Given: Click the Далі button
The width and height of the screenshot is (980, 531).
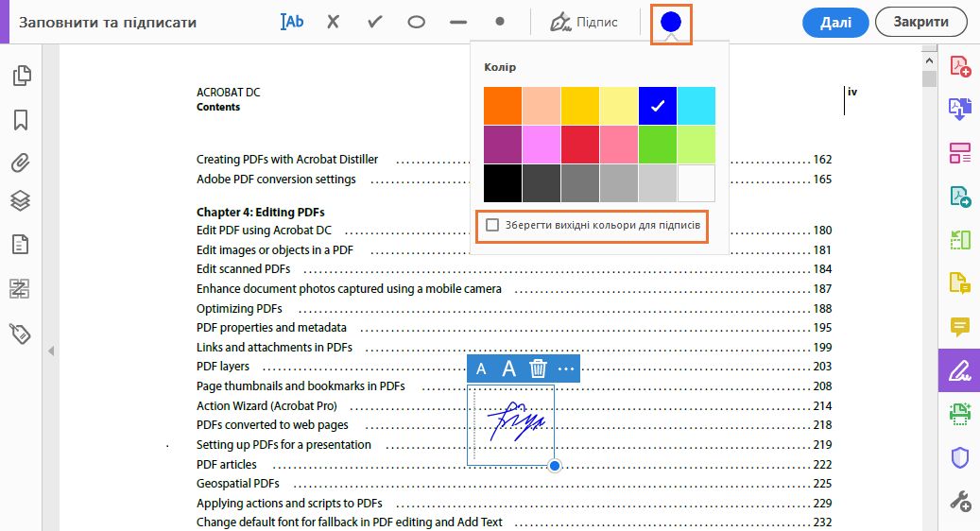Looking at the screenshot, I should pos(835,23).
